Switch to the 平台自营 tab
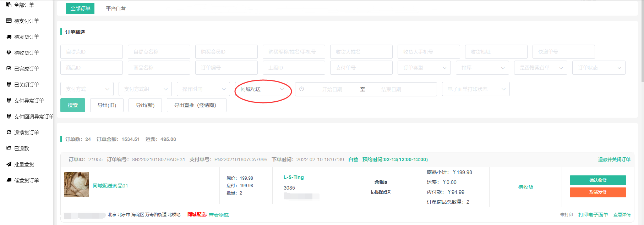Image resolution: width=644 pixels, height=225 pixels. [x=116, y=9]
